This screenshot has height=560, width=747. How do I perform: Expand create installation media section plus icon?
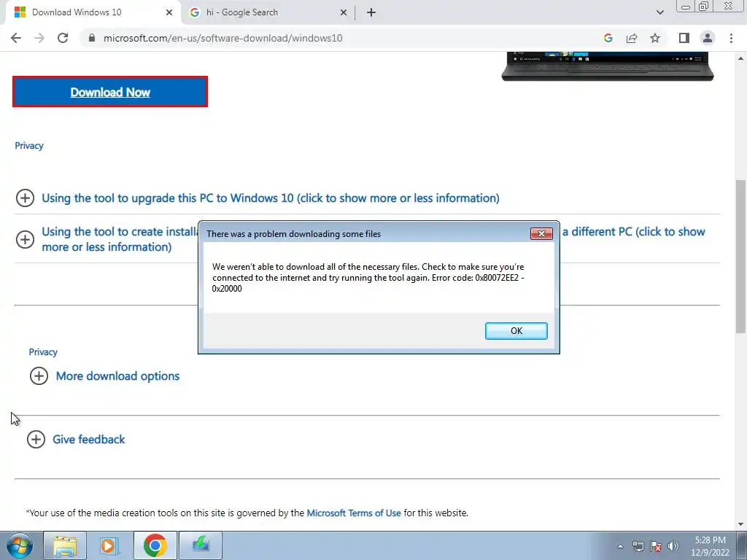(x=25, y=239)
